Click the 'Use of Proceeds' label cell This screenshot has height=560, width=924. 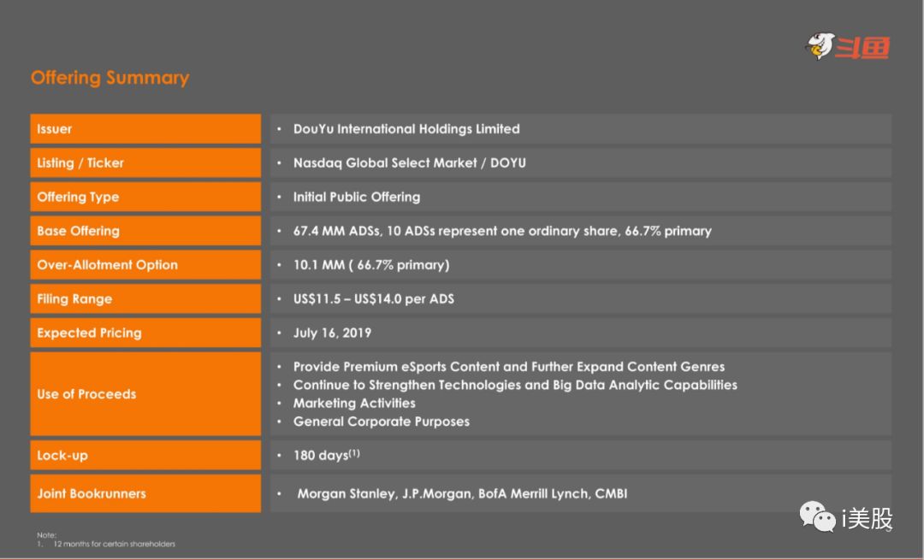(x=145, y=394)
